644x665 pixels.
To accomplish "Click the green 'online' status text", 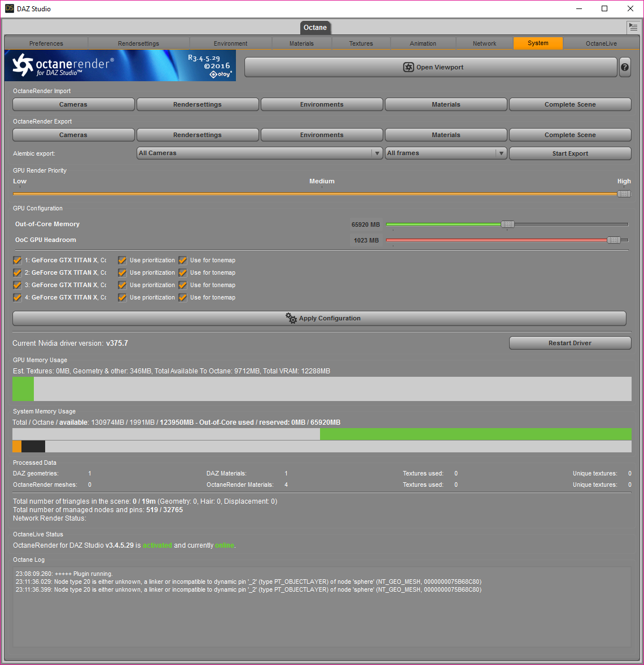I will click(x=225, y=545).
